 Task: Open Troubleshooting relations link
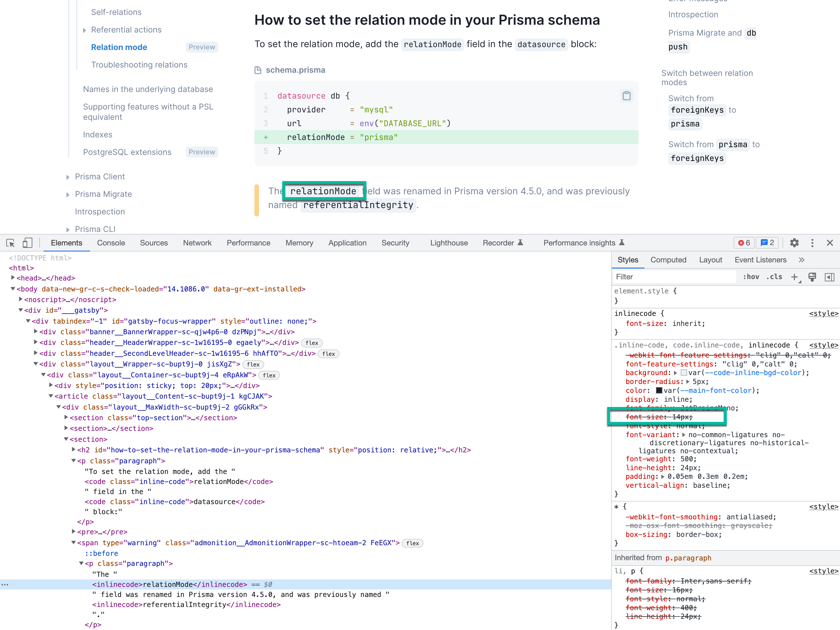pyautogui.click(x=139, y=65)
